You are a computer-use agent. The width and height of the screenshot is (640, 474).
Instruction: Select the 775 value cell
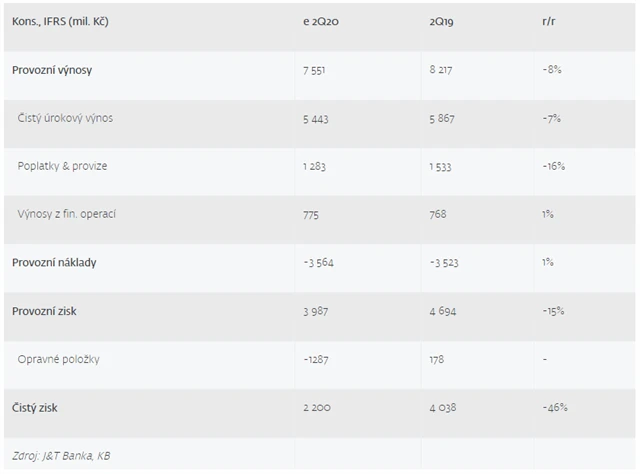(x=312, y=214)
